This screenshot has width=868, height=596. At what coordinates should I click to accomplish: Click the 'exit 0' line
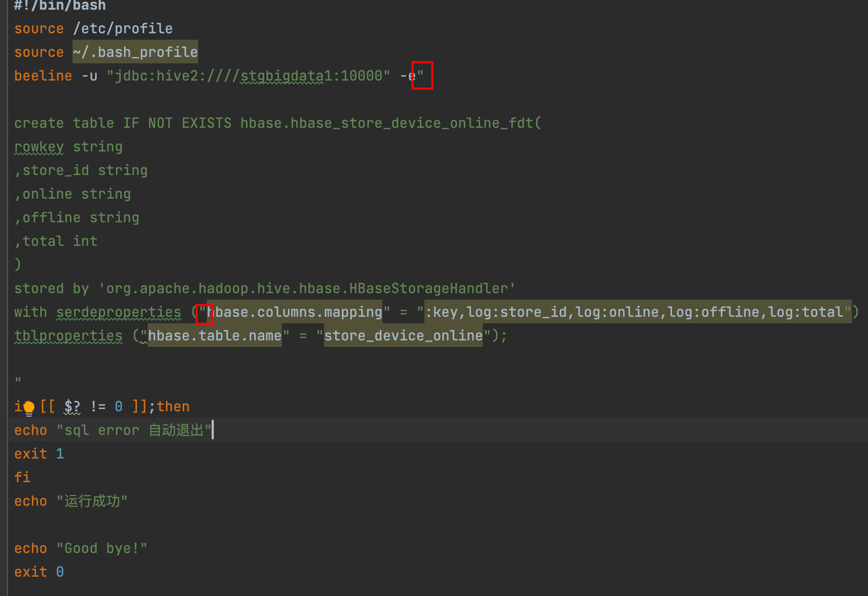tap(39, 572)
